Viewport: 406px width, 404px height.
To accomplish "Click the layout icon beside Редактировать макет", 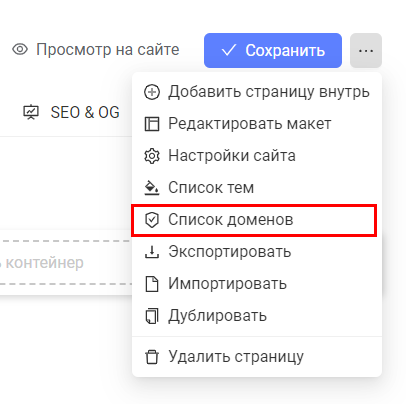I will coord(152,124).
